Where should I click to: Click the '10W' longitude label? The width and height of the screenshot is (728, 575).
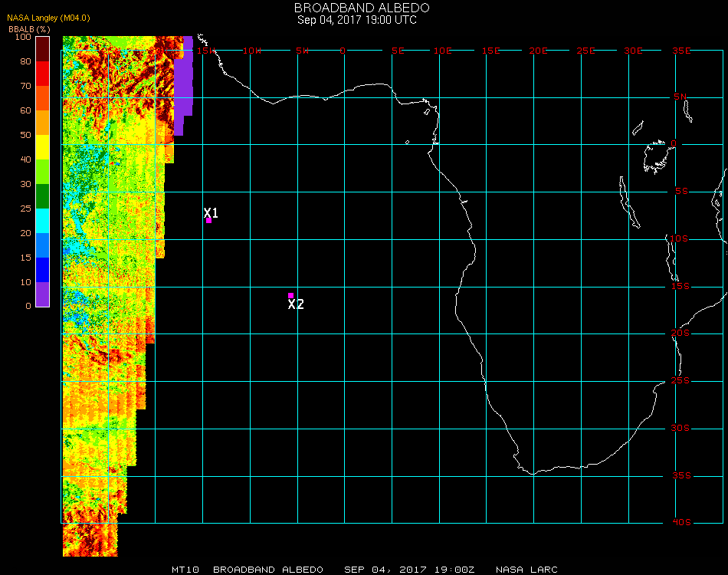click(251, 51)
